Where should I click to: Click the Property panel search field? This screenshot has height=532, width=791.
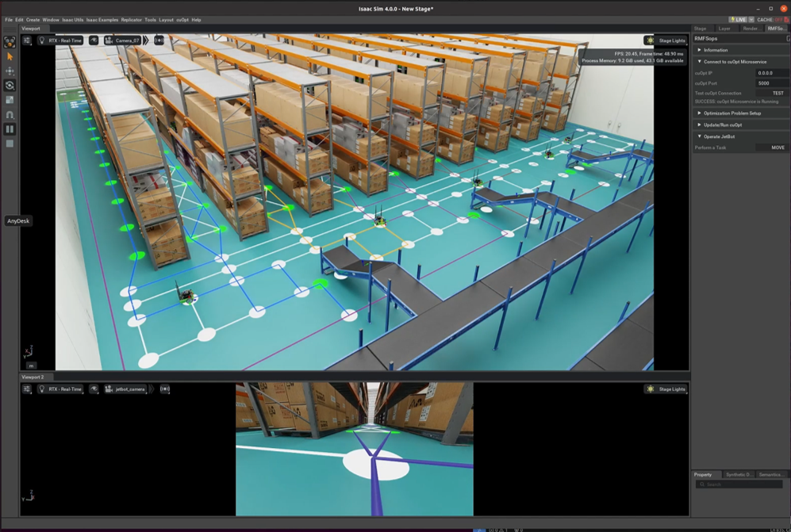(x=739, y=484)
